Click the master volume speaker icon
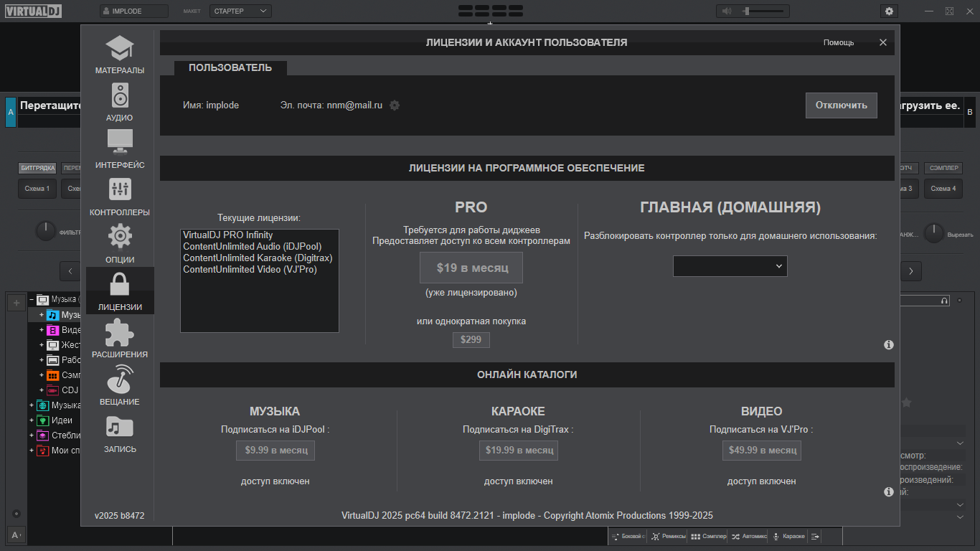Viewport: 980px width, 551px height. click(x=727, y=11)
